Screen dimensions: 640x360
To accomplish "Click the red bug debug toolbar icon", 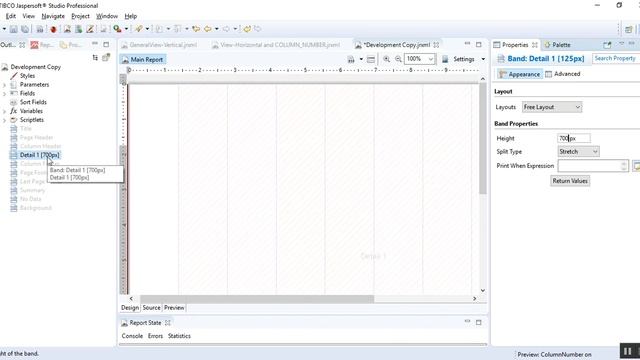I will click(x=53, y=29).
